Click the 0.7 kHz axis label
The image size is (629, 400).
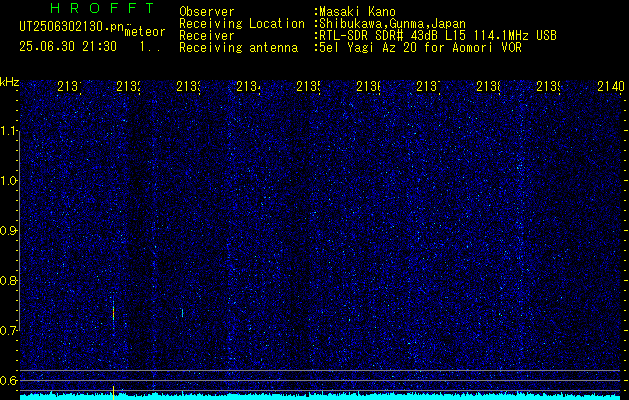[9, 331]
